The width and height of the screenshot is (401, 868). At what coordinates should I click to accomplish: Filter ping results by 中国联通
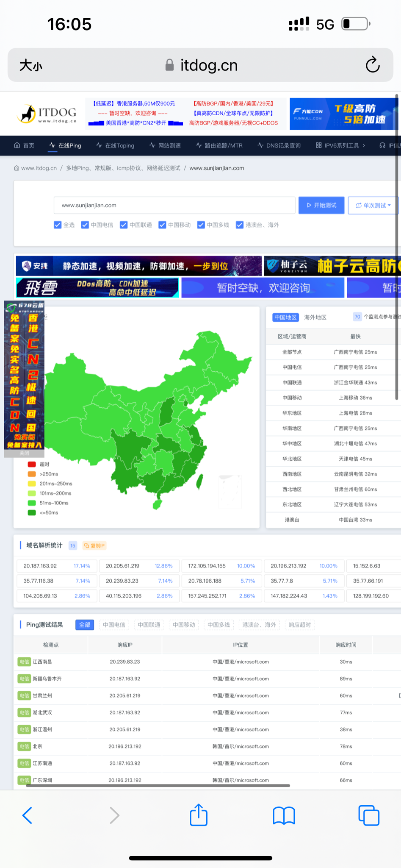pyautogui.click(x=149, y=625)
